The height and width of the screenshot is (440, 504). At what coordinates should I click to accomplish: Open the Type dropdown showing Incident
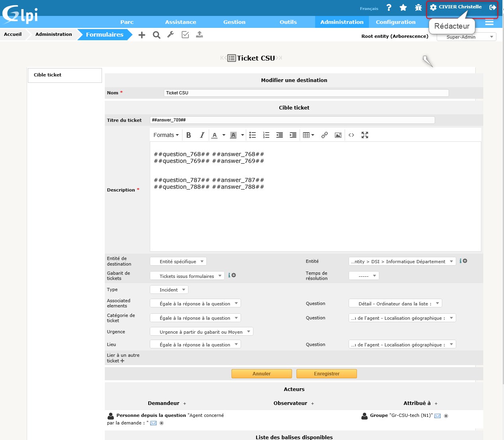tap(169, 289)
